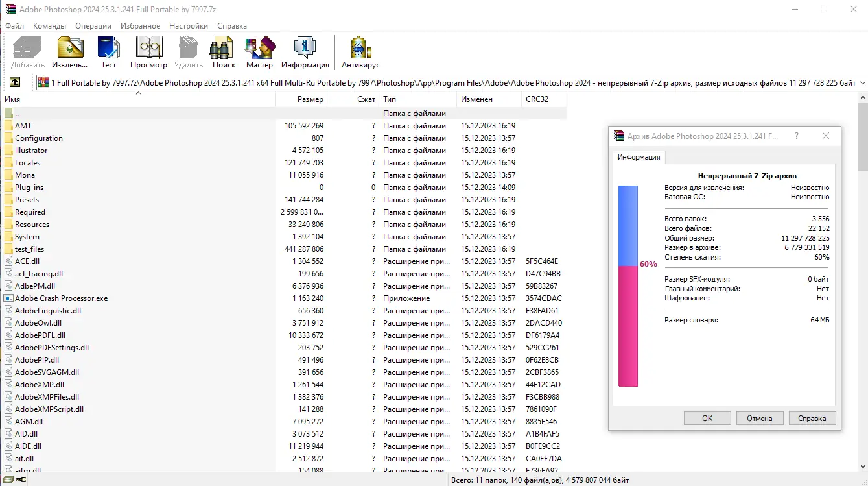Select the Resources folder name
This screenshot has height=486, width=868.
[32, 225]
